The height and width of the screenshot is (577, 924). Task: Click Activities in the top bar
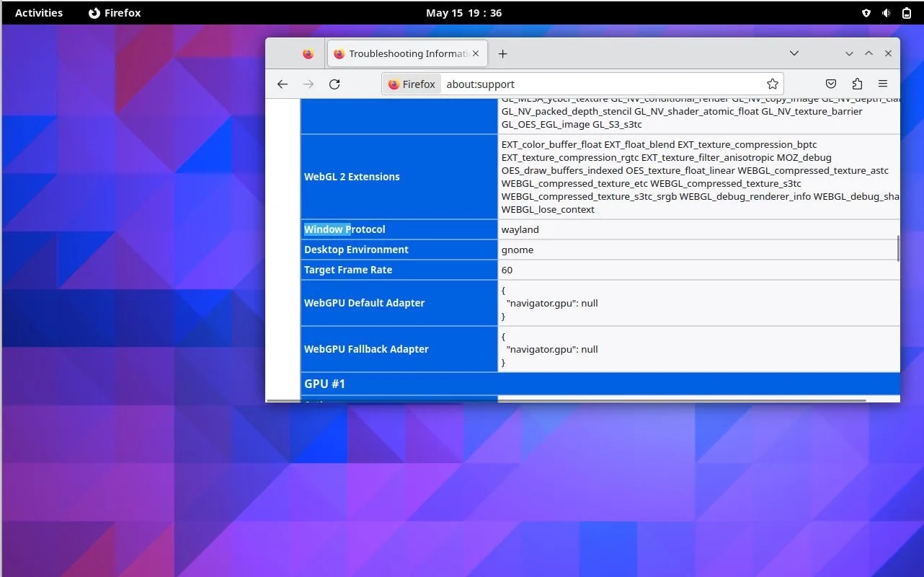coord(38,12)
